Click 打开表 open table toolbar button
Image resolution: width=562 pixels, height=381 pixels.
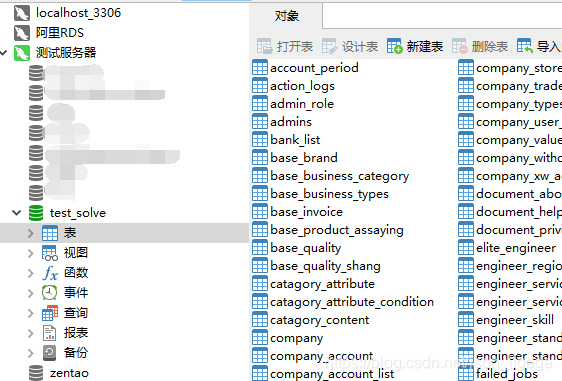285,46
